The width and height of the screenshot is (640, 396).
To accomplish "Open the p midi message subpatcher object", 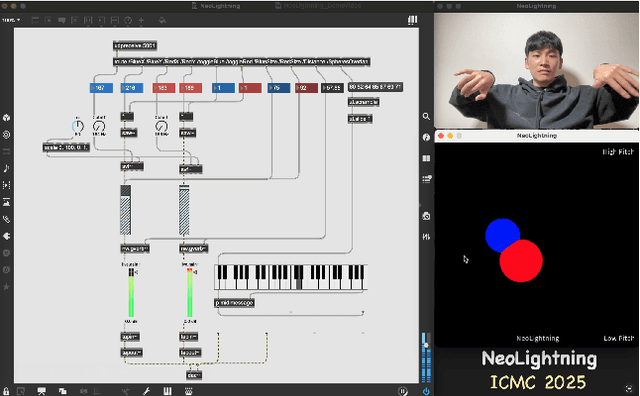I will 234,303.
